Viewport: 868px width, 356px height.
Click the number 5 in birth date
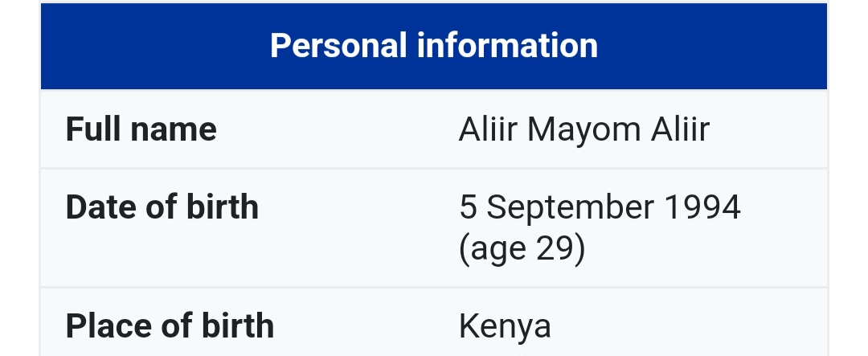[468, 207]
